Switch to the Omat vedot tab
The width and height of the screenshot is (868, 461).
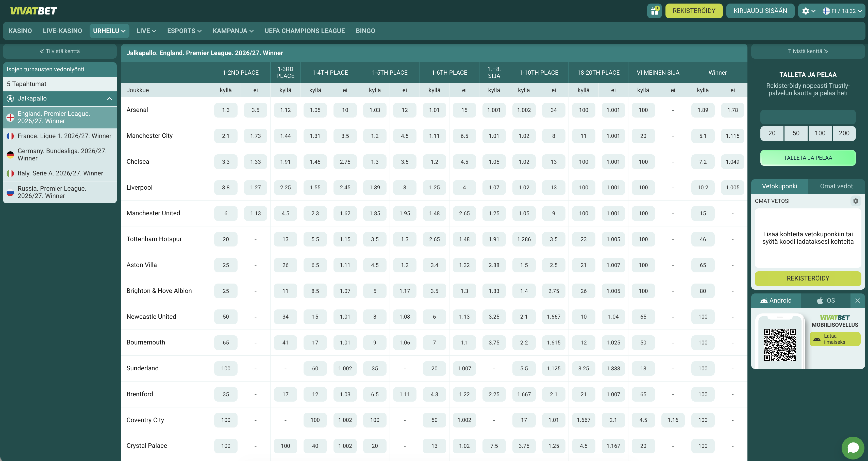point(836,186)
